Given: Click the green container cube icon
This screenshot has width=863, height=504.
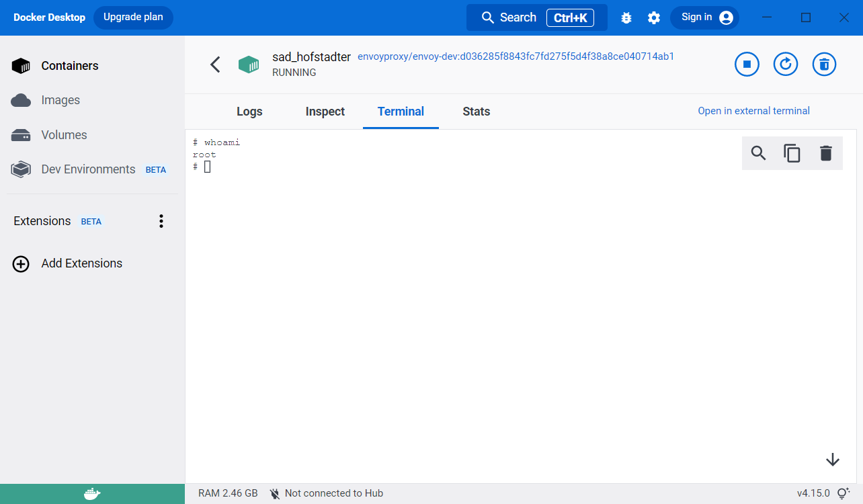Looking at the screenshot, I should (249, 65).
